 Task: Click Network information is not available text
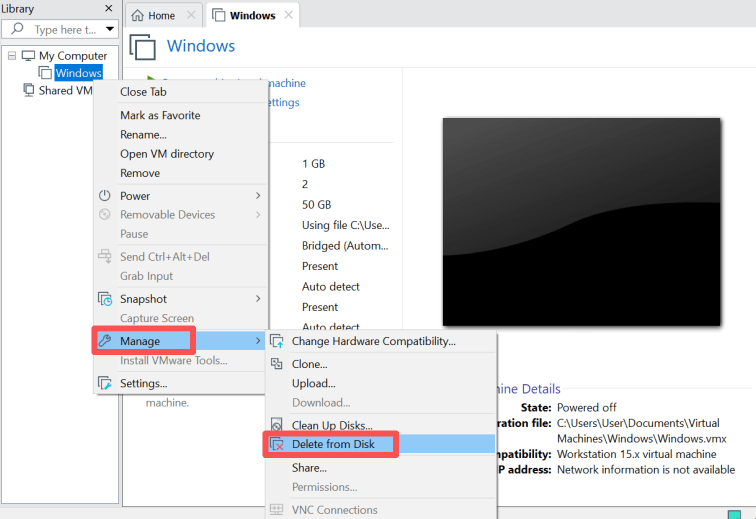coord(646,470)
